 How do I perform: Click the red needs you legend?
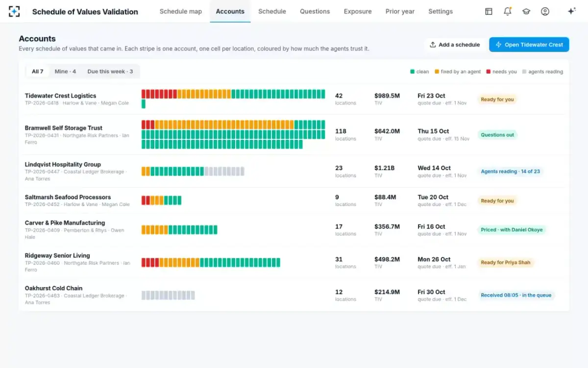(501, 72)
